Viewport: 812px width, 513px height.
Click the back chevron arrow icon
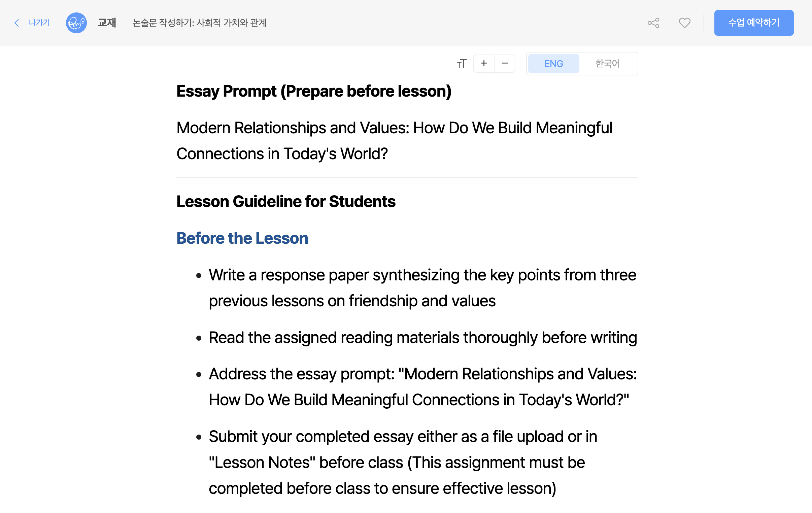click(16, 23)
